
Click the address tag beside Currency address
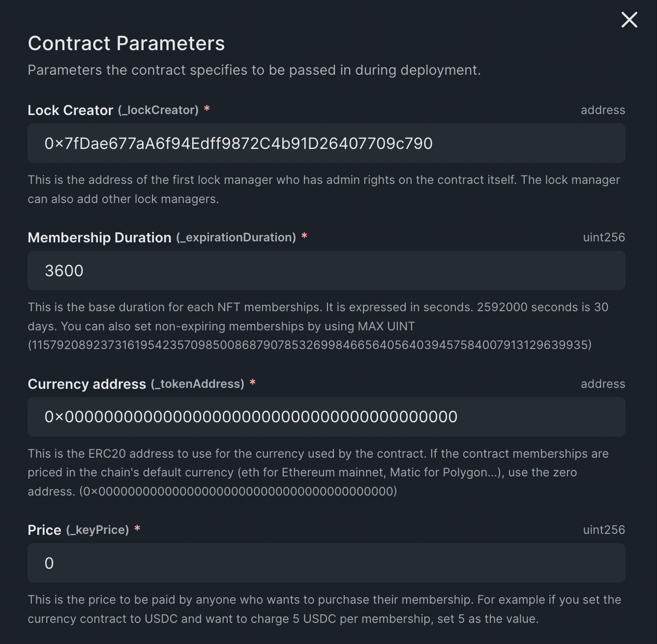coord(603,384)
